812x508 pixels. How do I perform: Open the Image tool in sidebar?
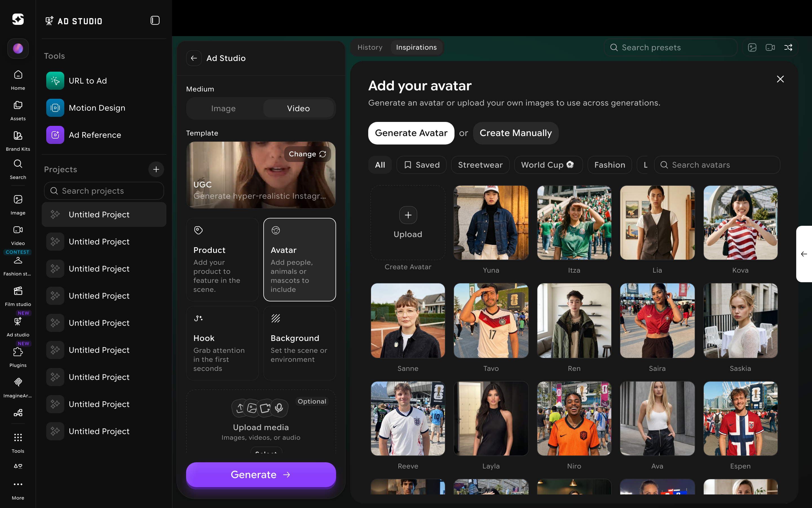18,205
